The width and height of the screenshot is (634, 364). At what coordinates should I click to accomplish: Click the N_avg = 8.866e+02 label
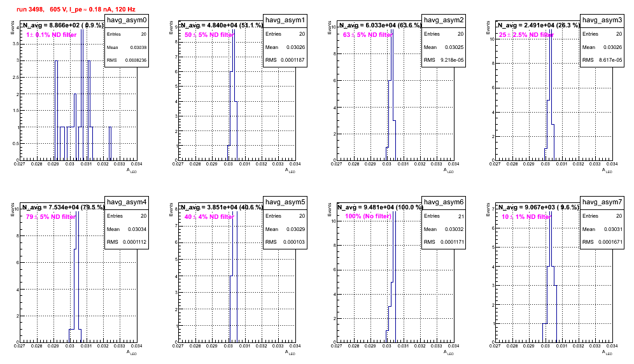coord(62,25)
